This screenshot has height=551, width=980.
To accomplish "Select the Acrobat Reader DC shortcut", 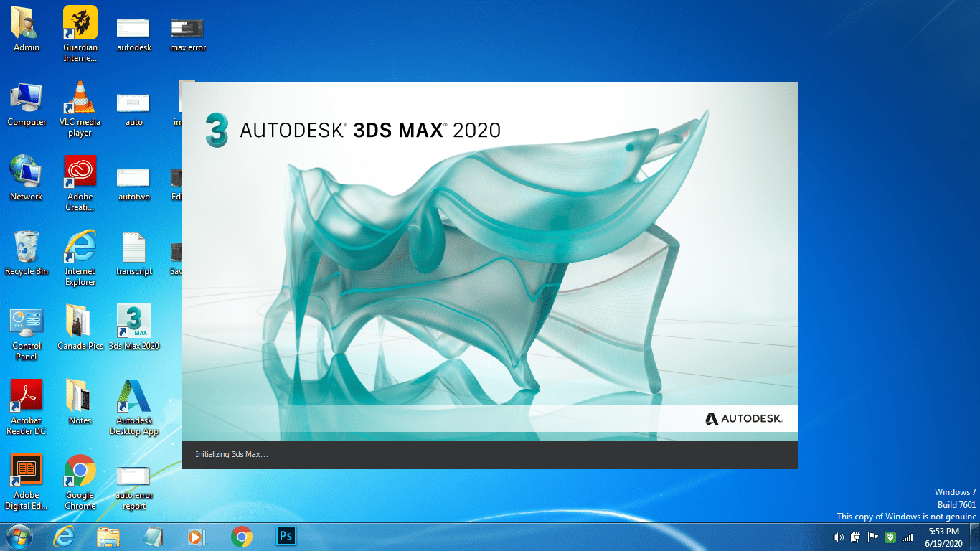I will [x=27, y=407].
